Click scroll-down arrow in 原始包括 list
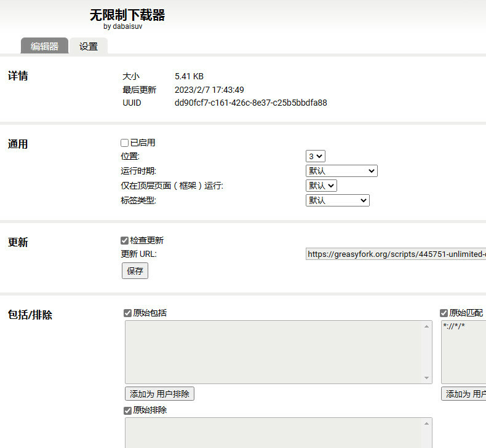 tap(427, 377)
